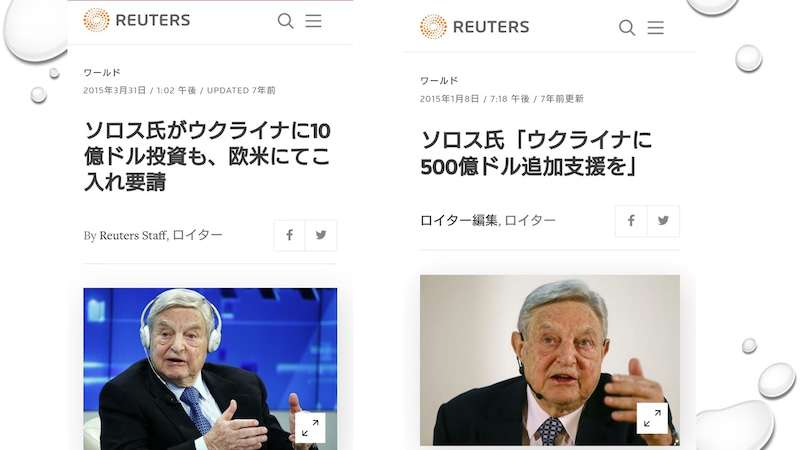This screenshot has width=800, height=450.
Task: Share left article on Facebook
Action: tap(289, 235)
